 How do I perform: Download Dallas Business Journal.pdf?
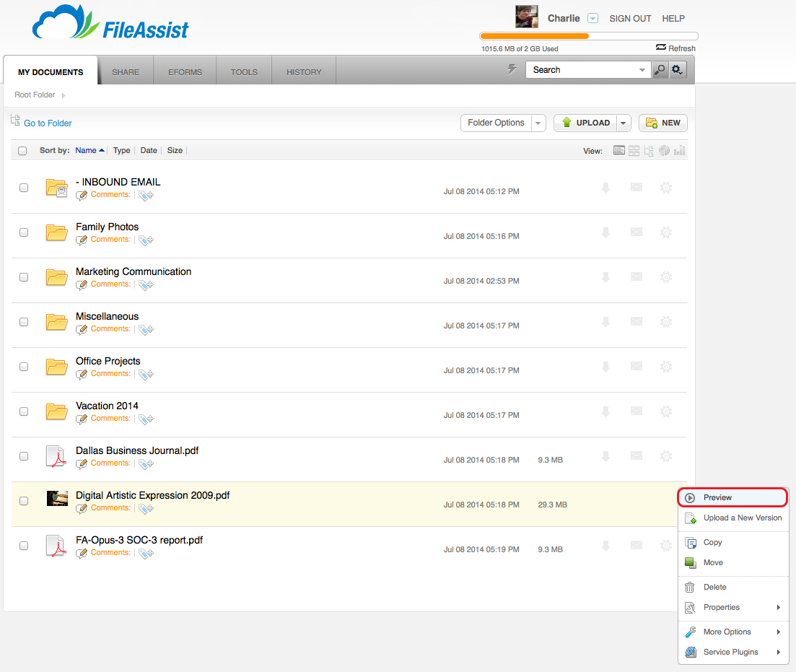(605, 456)
